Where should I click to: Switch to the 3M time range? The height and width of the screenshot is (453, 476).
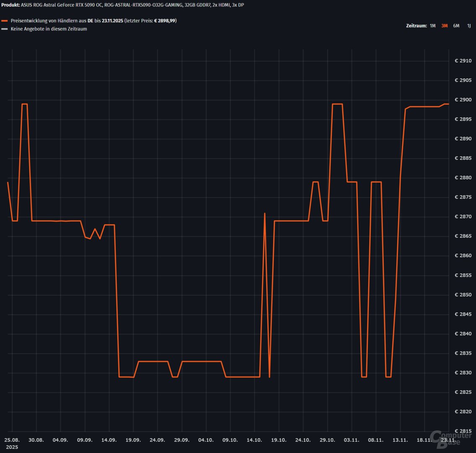coord(445,26)
